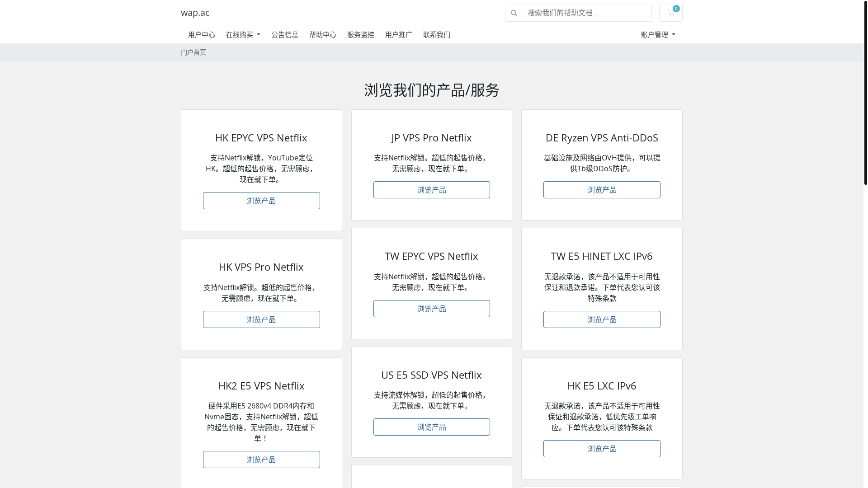
Task: Click the TW EPYC VPS Netflix title
Action: click(432, 256)
